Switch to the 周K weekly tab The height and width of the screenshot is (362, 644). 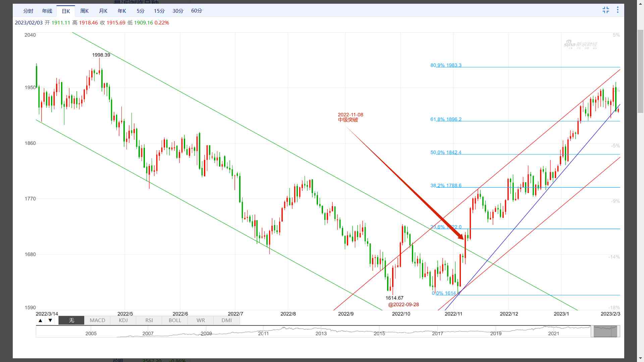85,11
